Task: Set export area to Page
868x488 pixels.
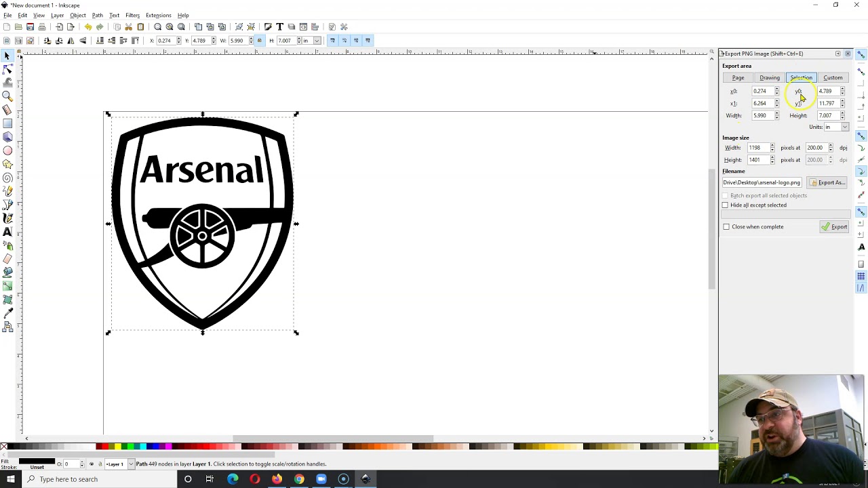Action: click(738, 78)
